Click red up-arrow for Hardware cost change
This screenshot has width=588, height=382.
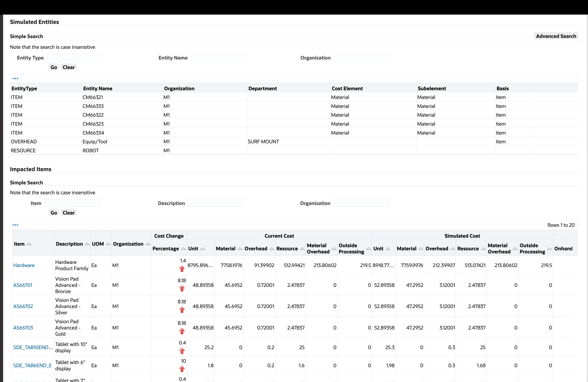(182, 269)
